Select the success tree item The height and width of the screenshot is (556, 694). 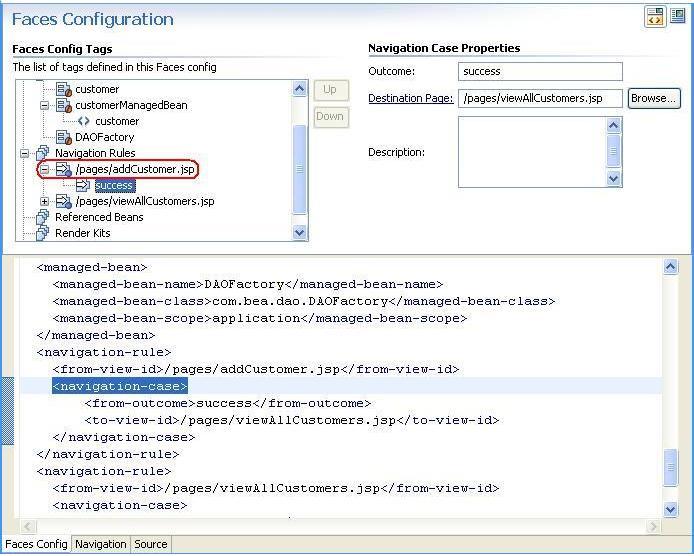click(115, 185)
